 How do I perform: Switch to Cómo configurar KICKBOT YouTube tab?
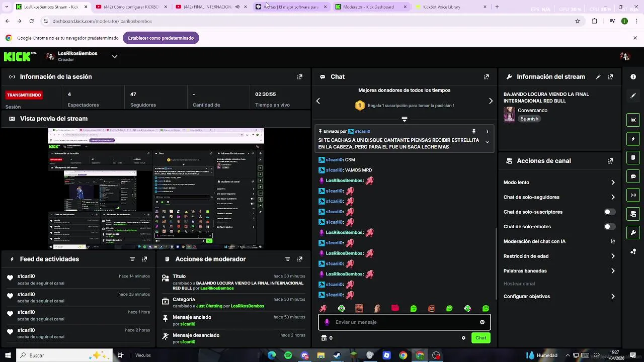click(131, 7)
